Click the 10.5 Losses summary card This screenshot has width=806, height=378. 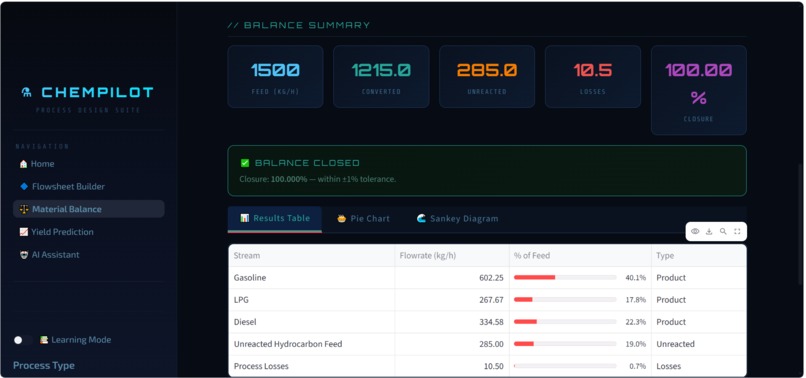(593, 77)
